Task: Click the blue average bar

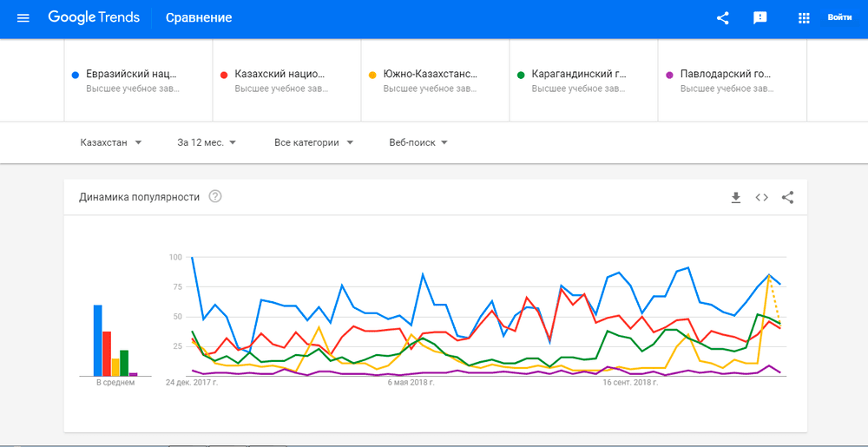Action: [x=97, y=340]
